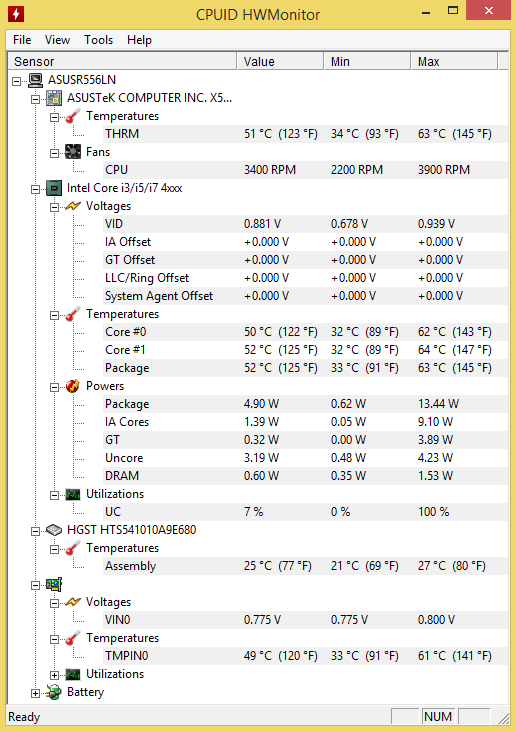Open the Tools menu
Image resolution: width=516 pixels, height=732 pixels.
click(x=99, y=40)
